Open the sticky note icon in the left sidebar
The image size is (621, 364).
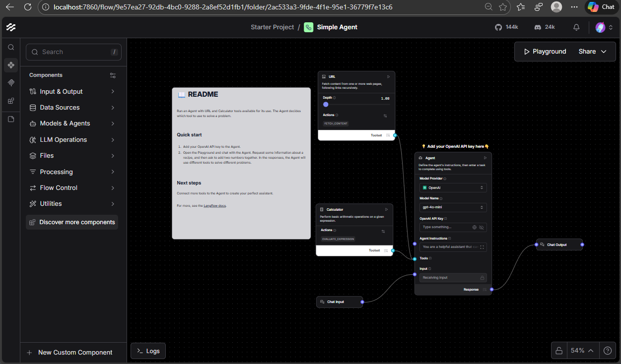(x=11, y=119)
